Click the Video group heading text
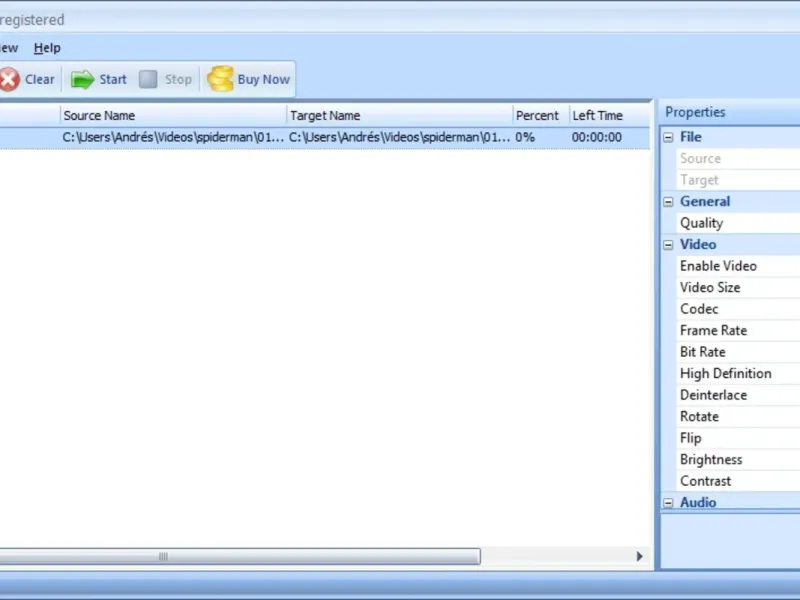The image size is (800, 600). [698, 244]
